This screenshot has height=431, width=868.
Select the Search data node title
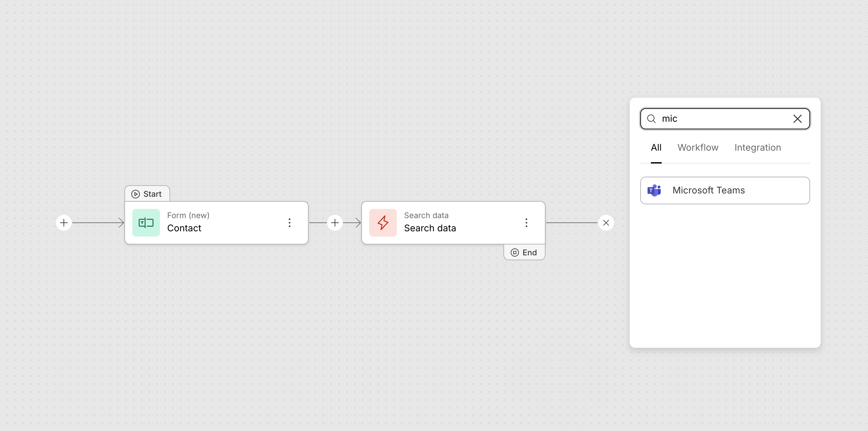point(430,228)
